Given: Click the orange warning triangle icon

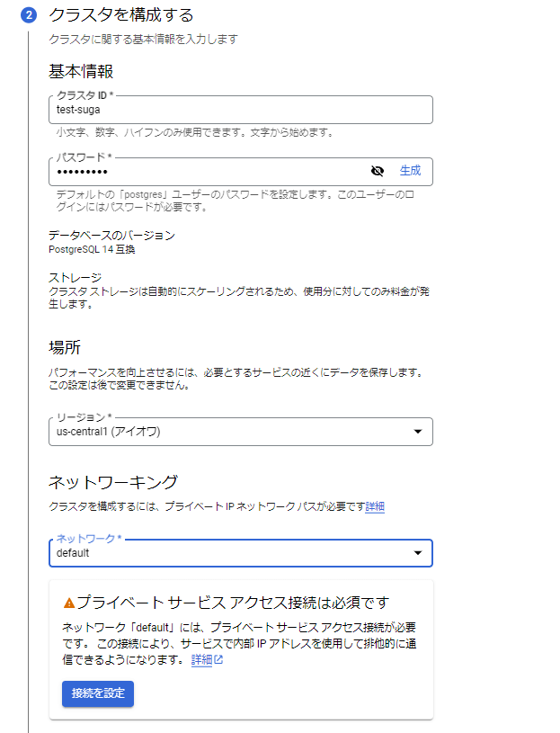Looking at the screenshot, I should click(69, 603).
